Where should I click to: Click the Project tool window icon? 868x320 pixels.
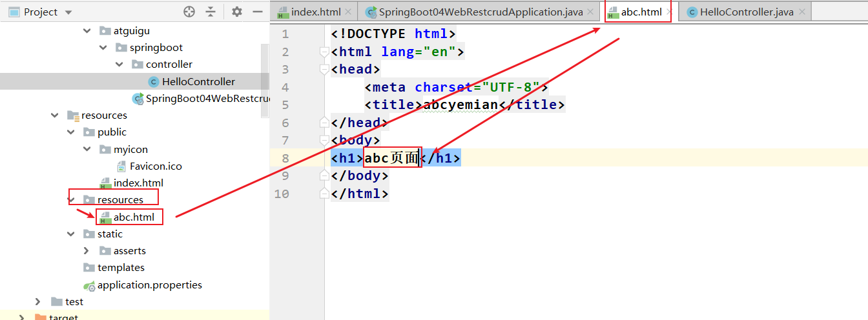(x=13, y=12)
